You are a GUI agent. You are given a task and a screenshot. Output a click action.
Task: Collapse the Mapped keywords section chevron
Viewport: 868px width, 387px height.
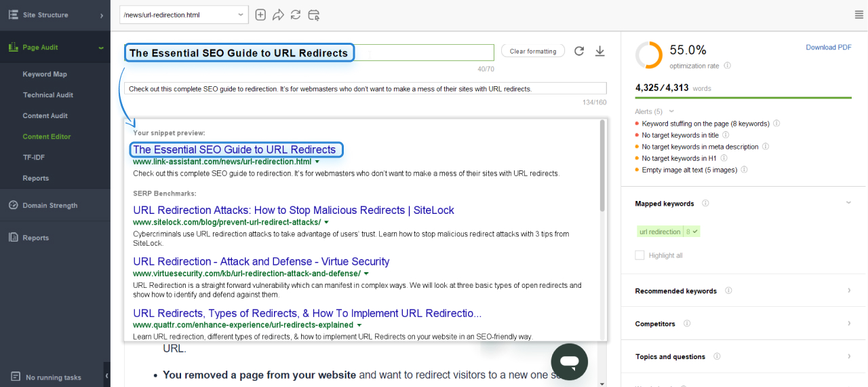pyautogui.click(x=849, y=203)
